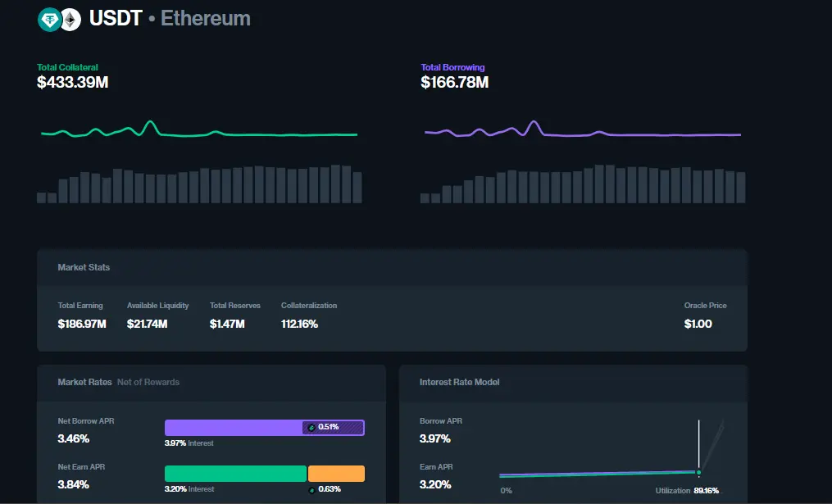Click the 3.84% net earn rate
The height and width of the screenshot is (504, 832).
74,484
